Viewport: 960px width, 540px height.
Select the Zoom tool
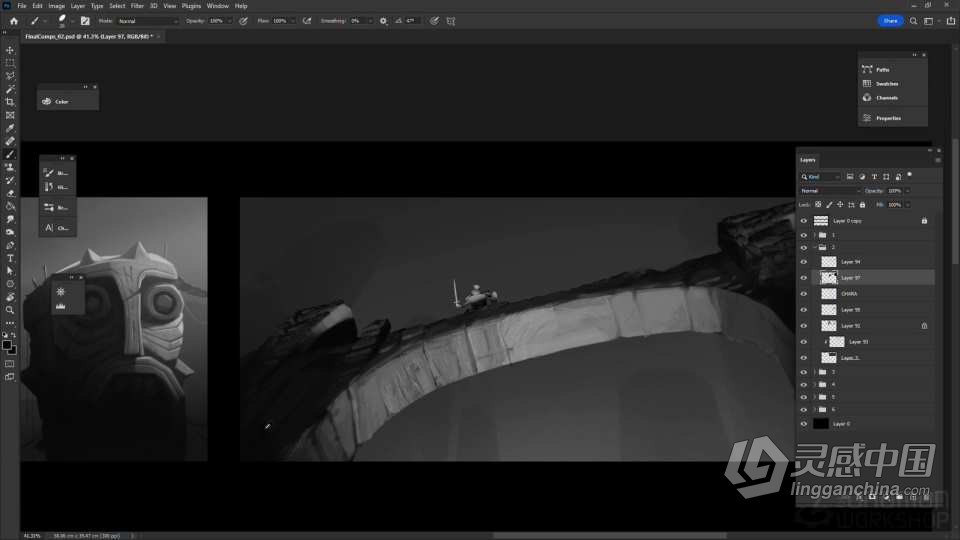[x=10, y=310]
